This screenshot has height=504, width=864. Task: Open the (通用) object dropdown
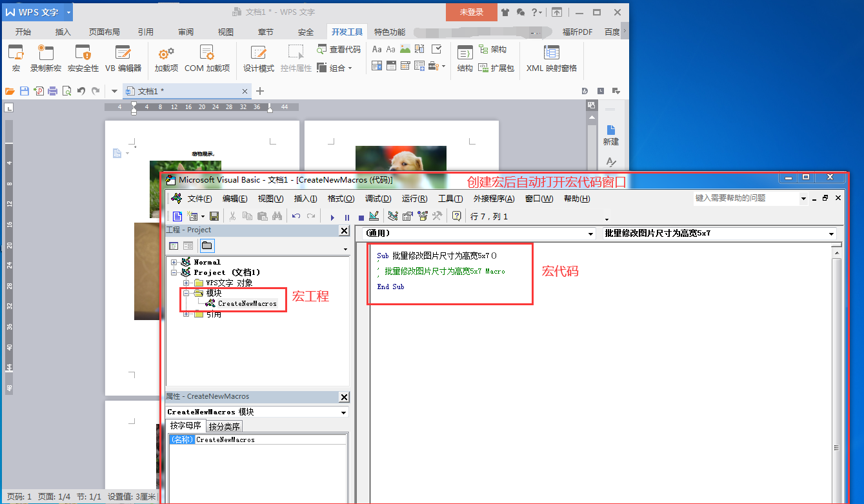[590, 234]
